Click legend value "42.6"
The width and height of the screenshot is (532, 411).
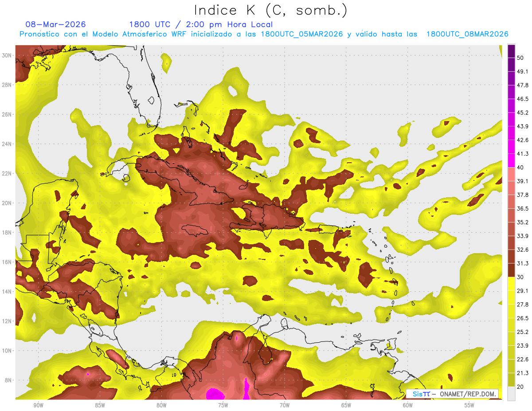pos(523,140)
